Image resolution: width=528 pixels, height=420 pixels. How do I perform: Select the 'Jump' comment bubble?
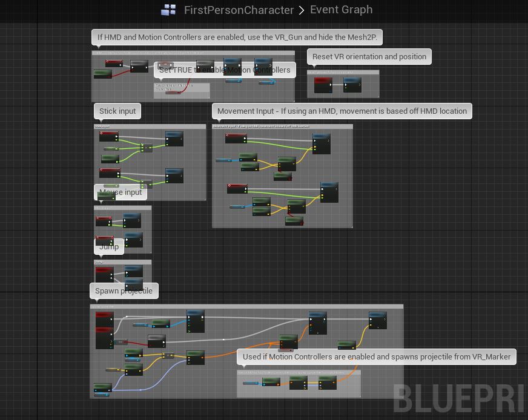coord(109,247)
